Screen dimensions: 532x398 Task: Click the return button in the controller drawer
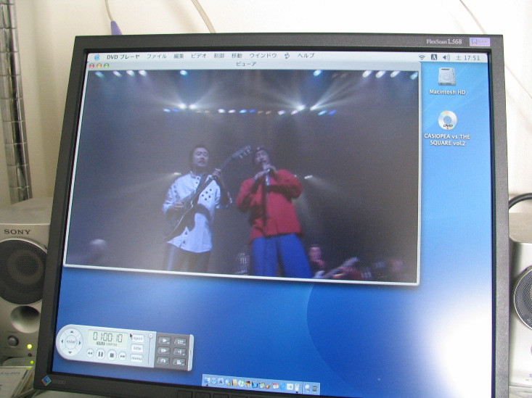(x=163, y=361)
